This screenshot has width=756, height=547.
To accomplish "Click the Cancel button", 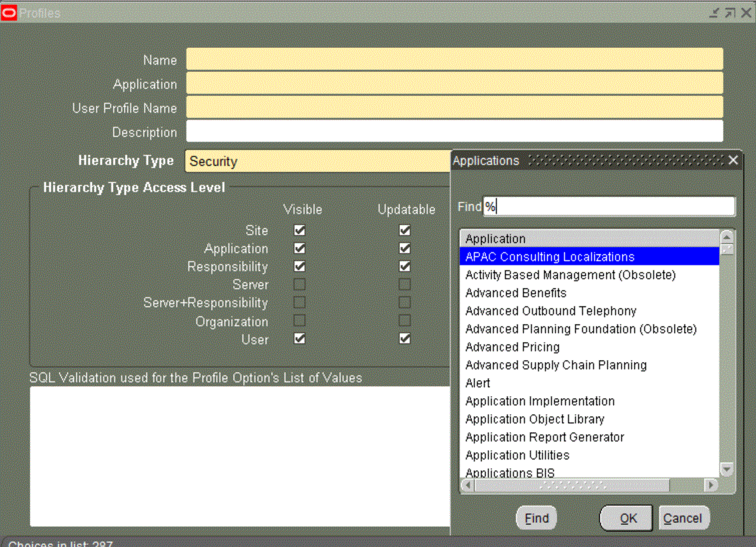I will [x=684, y=518].
